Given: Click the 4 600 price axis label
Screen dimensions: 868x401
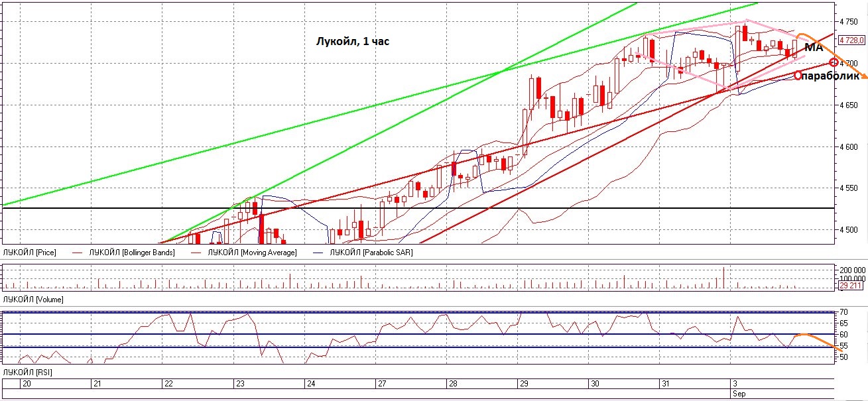Looking at the screenshot, I should (849, 147).
